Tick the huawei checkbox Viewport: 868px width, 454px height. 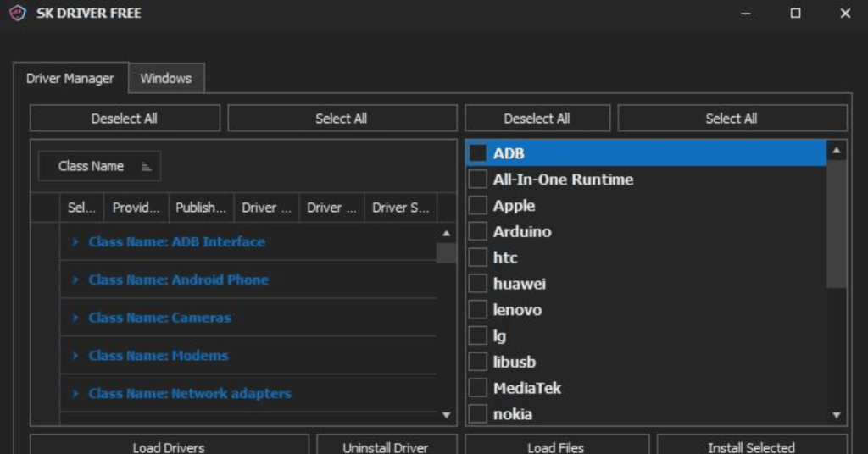point(478,284)
